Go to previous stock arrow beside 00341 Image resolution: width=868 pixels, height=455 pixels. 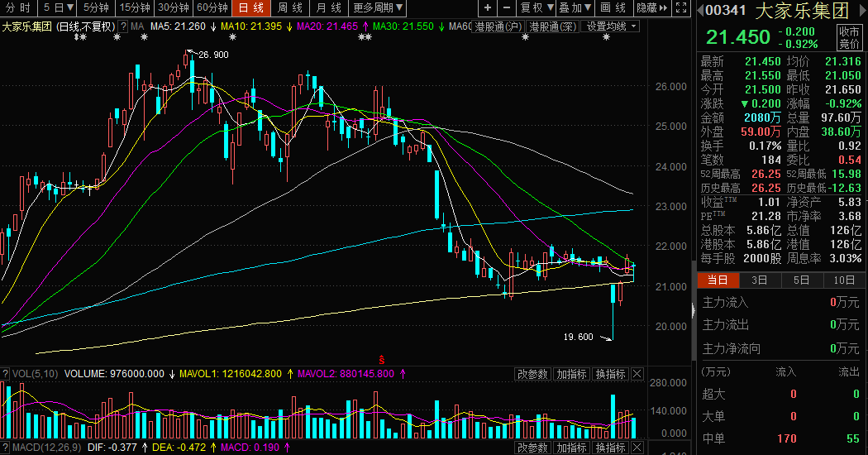tap(700, 12)
